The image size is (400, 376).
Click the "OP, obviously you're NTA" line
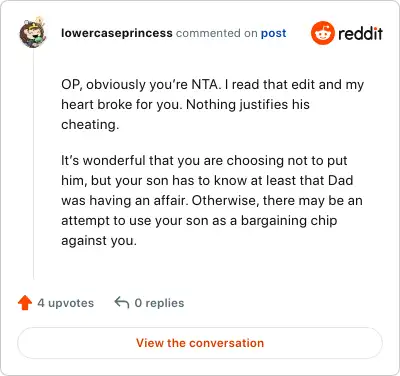(x=212, y=85)
